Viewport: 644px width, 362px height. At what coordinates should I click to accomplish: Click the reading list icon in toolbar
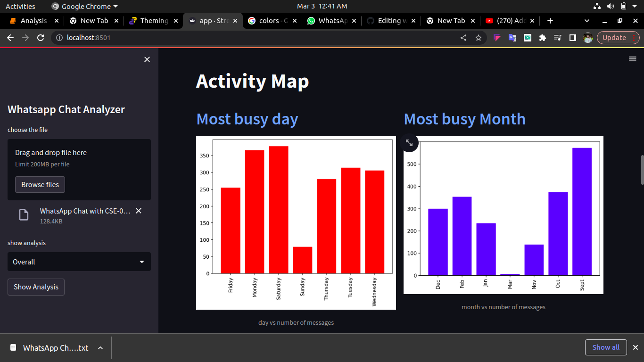tap(557, 37)
